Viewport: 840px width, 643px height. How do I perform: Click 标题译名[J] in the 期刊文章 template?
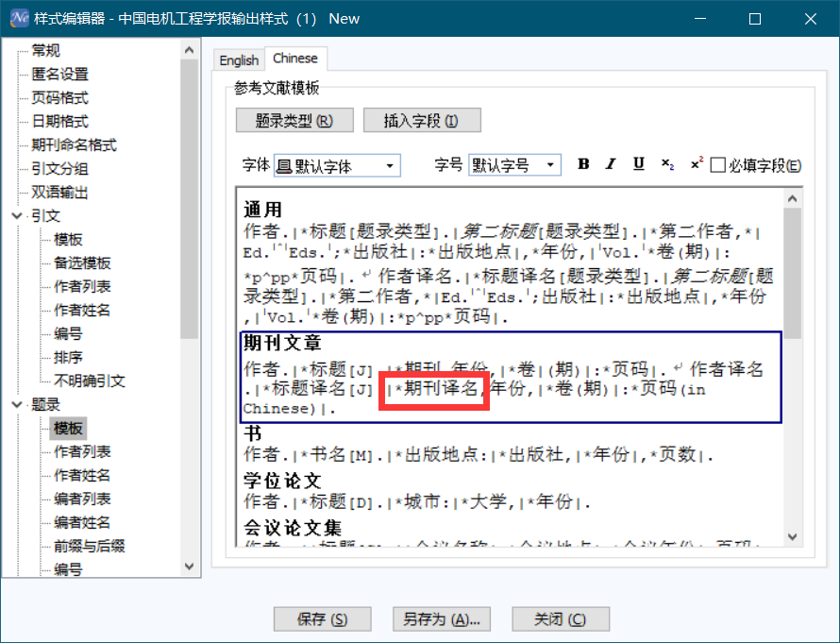click(323, 388)
